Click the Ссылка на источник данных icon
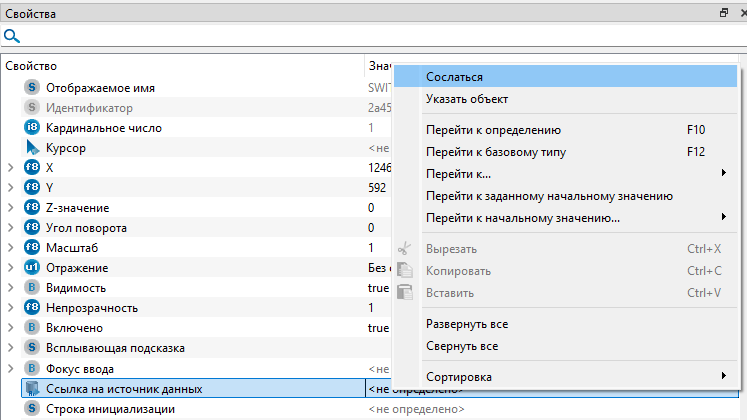The image size is (747, 420). coord(31,389)
